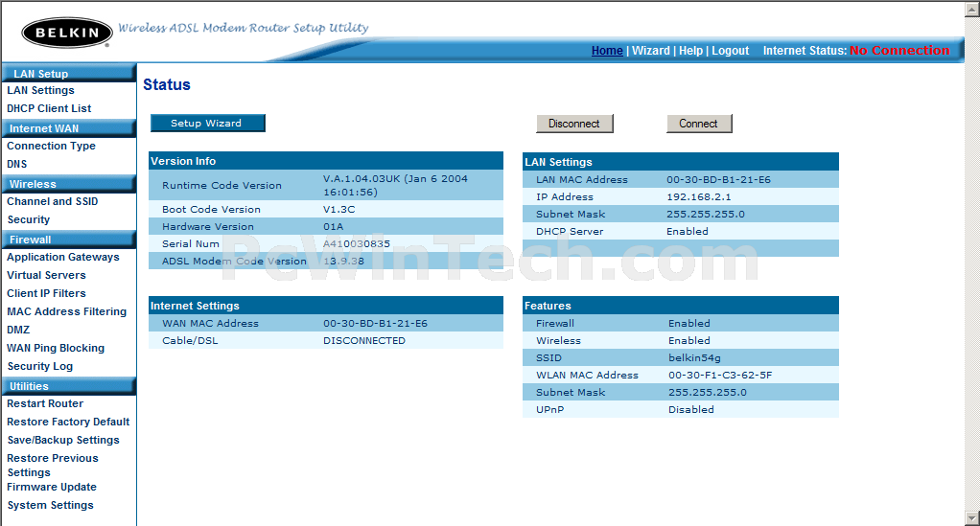Select WAN MAC Address value
980x526 pixels.
click(375, 323)
